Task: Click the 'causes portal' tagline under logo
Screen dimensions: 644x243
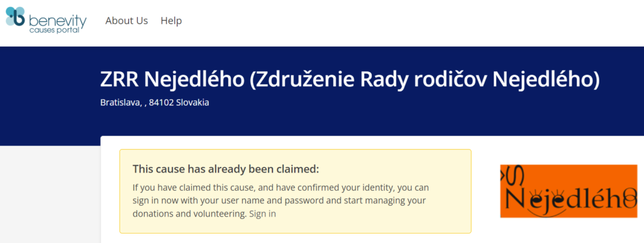Action: click(54, 30)
